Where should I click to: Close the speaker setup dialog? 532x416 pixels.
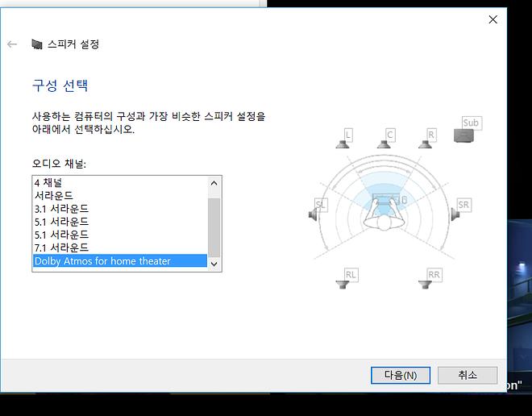pos(493,19)
